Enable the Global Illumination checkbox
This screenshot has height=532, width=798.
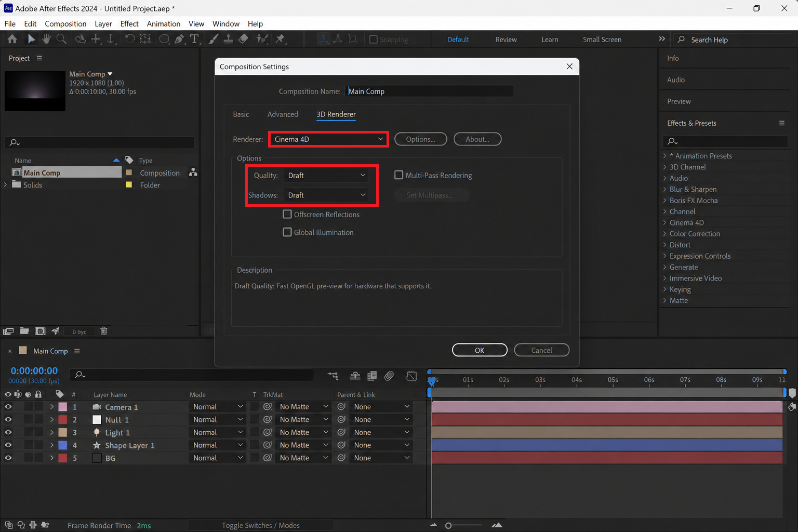point(287,232)
